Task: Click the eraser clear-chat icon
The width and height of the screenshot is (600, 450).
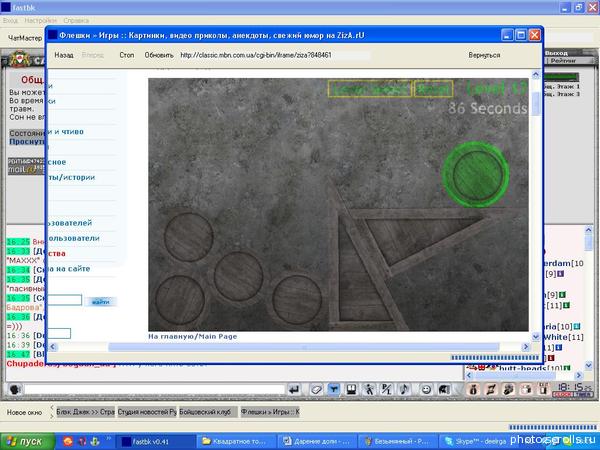Action: (x=316, y=390)
